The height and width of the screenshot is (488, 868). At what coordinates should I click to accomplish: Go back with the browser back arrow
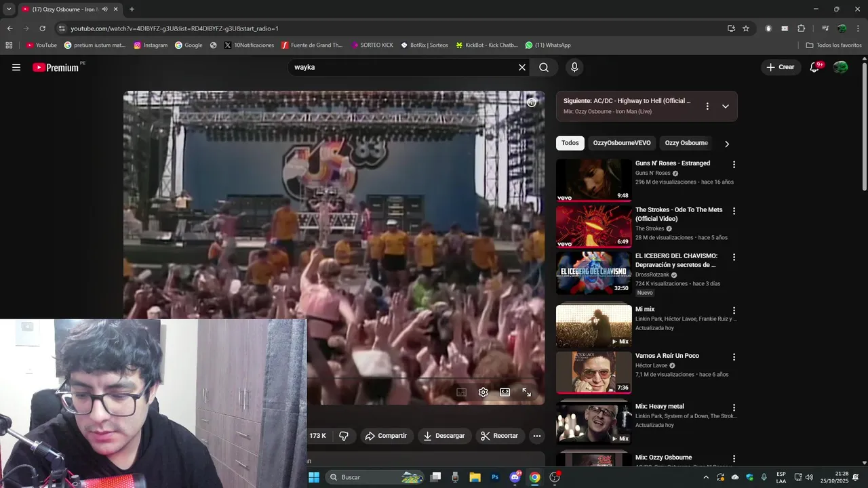pos(9,28)
